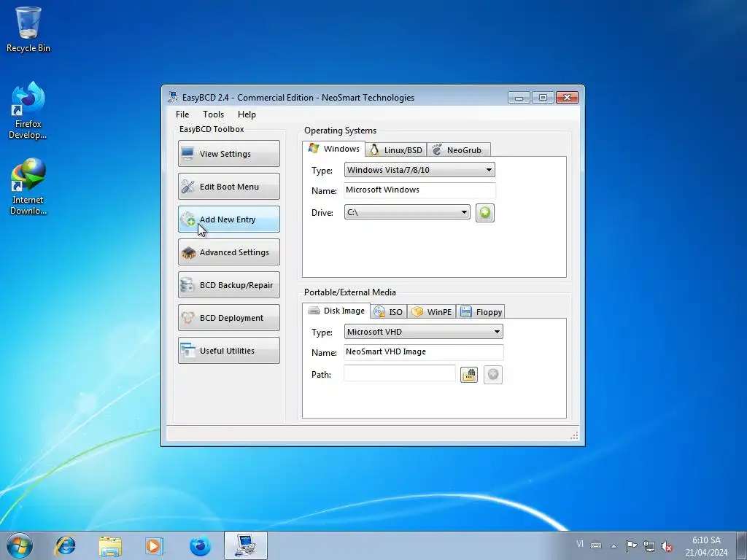Image resolution: width=747 pixels, height=560 pixels.
Task: Click the network tray icon
Action: tap(649, 545)
